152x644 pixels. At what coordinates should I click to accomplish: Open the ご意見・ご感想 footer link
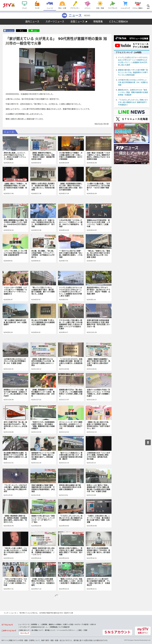(x=82, y=630)
